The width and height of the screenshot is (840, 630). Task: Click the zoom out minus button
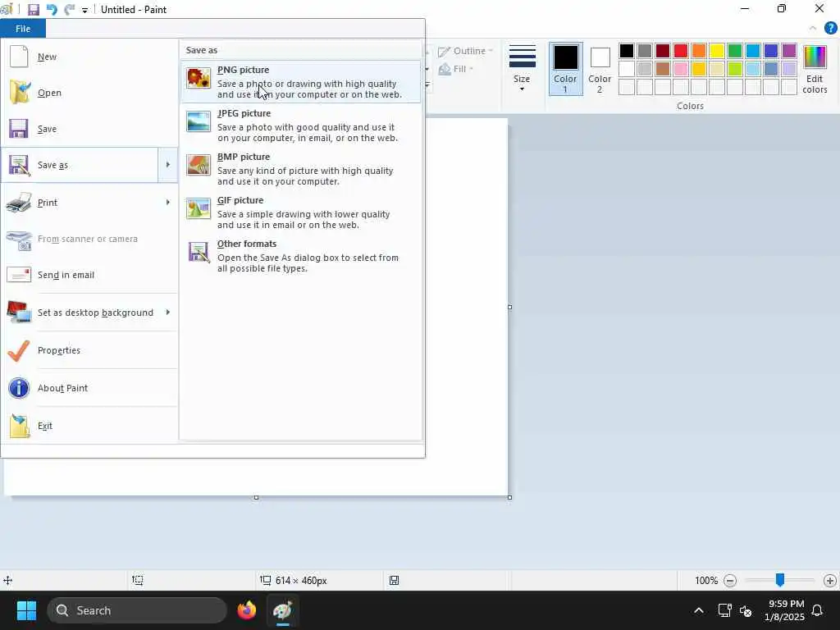(729, 580)
